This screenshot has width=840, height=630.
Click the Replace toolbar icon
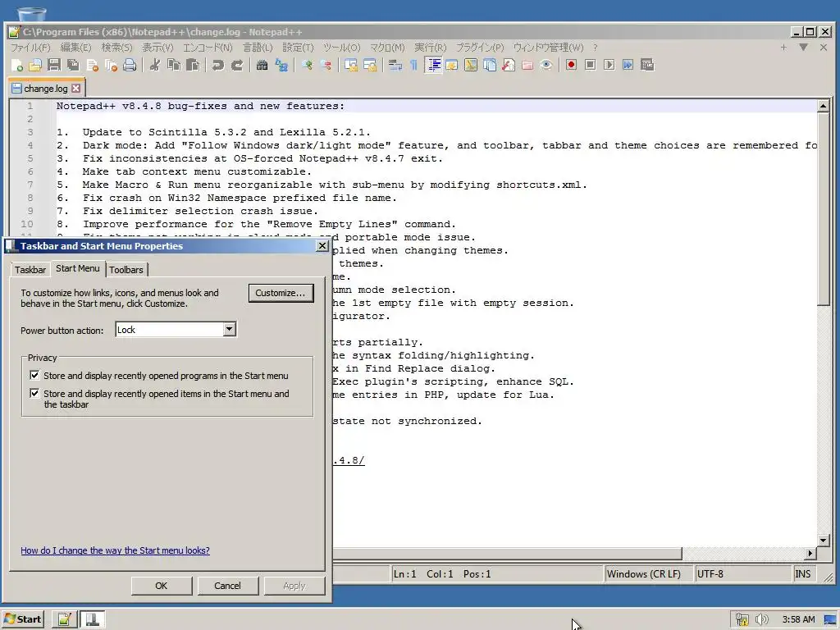click(281, 66)
